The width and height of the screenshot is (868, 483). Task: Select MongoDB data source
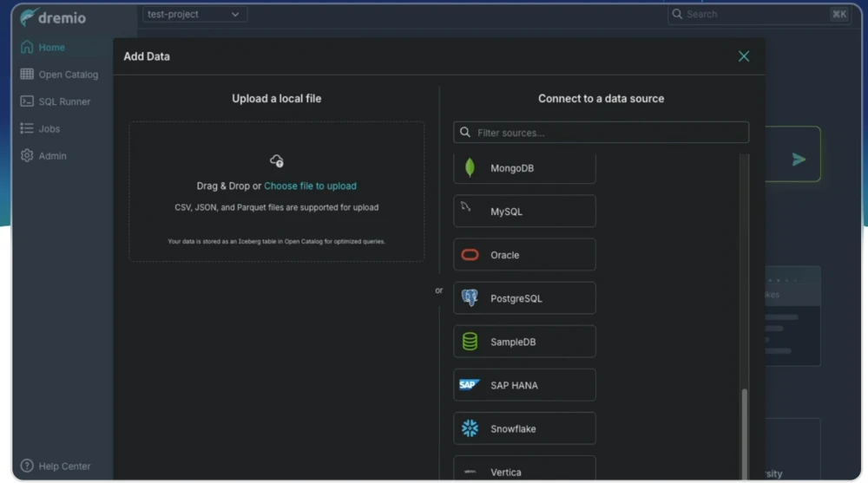coord(524,168)
